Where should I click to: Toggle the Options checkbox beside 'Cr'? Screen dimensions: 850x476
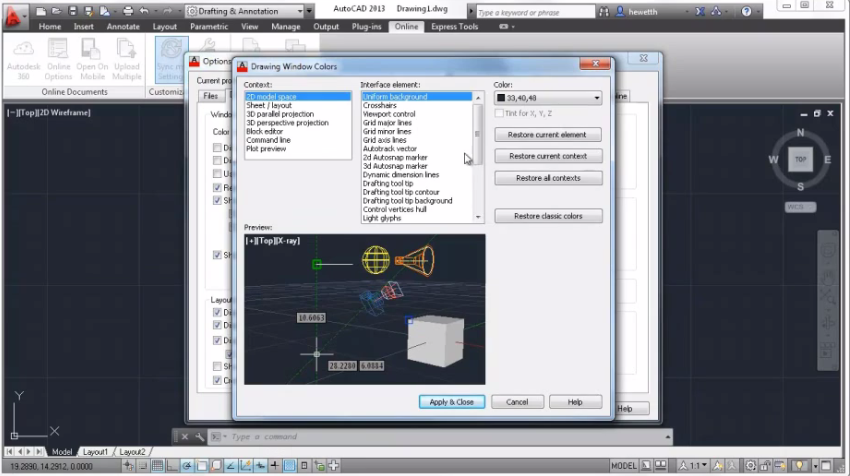click(x=217, y=381)
